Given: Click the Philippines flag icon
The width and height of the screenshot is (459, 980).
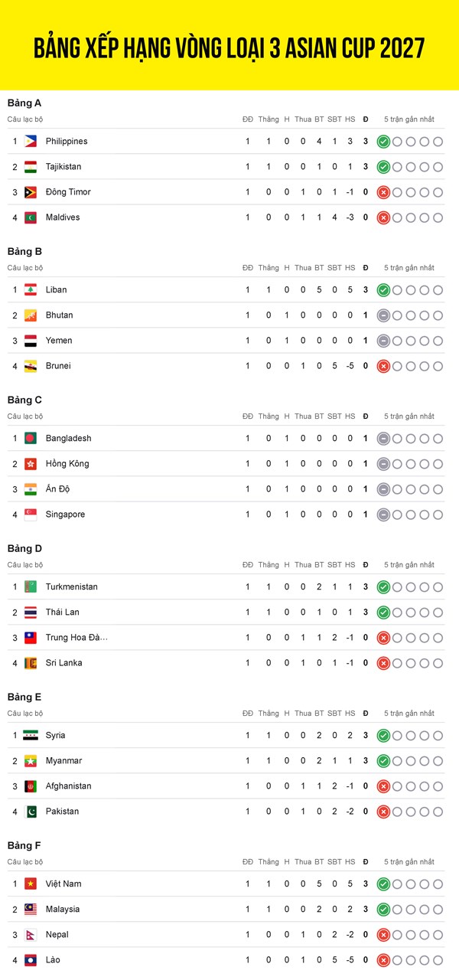Looking at the screenshot, I should point(31,141).
